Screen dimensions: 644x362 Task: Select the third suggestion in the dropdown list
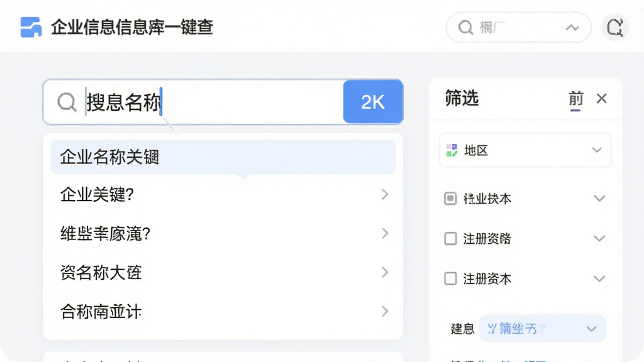coord(223,234)
